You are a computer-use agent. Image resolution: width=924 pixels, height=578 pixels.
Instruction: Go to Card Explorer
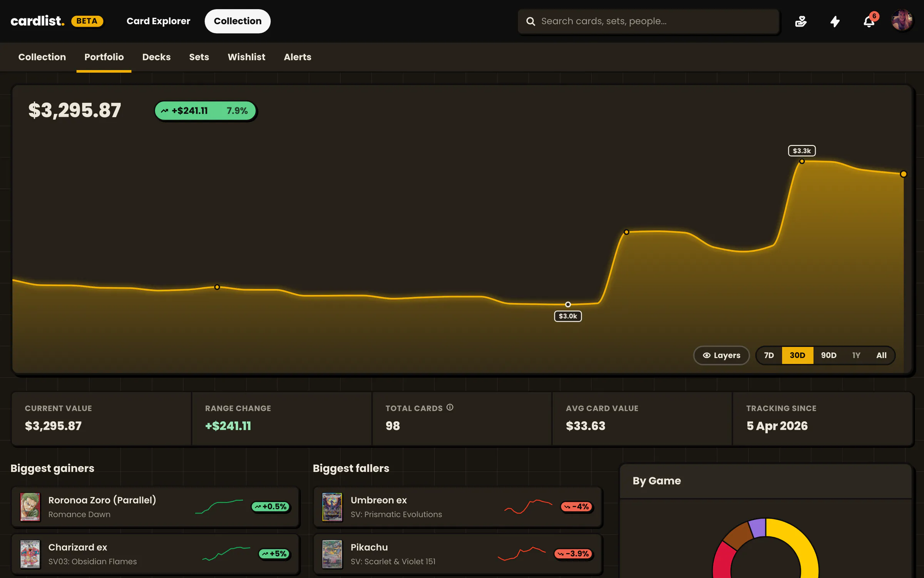(158, 21)
